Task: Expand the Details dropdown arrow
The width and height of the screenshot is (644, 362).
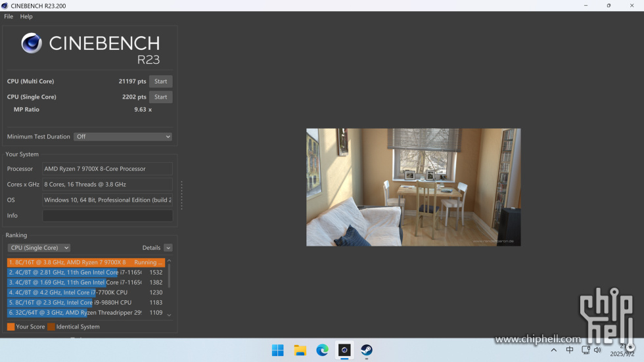Action: (168, 248)
